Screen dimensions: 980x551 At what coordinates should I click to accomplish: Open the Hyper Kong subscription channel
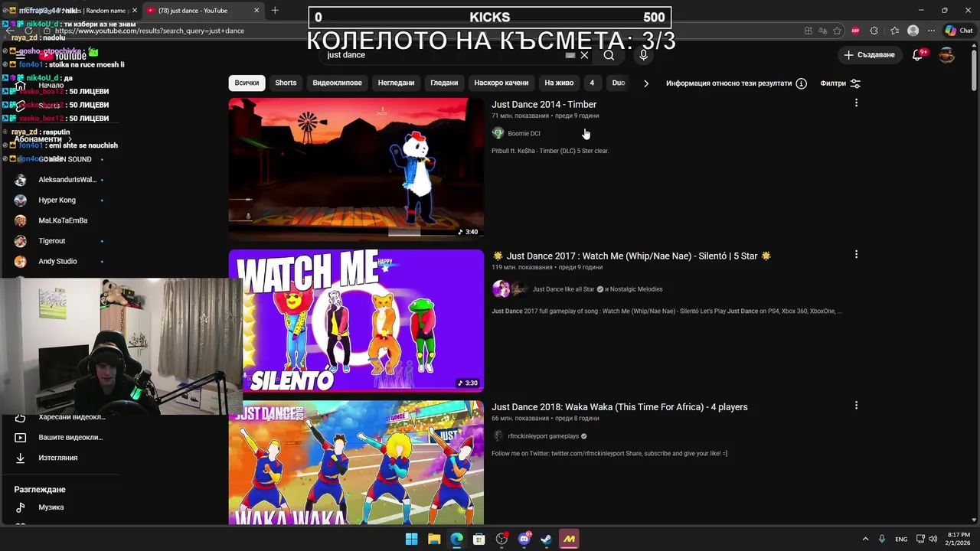59,200
